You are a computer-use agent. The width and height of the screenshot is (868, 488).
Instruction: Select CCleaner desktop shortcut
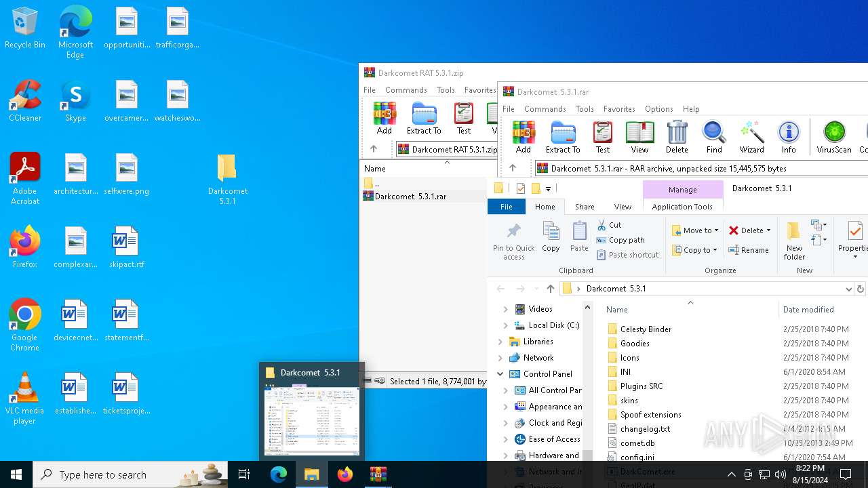(25, 102)
